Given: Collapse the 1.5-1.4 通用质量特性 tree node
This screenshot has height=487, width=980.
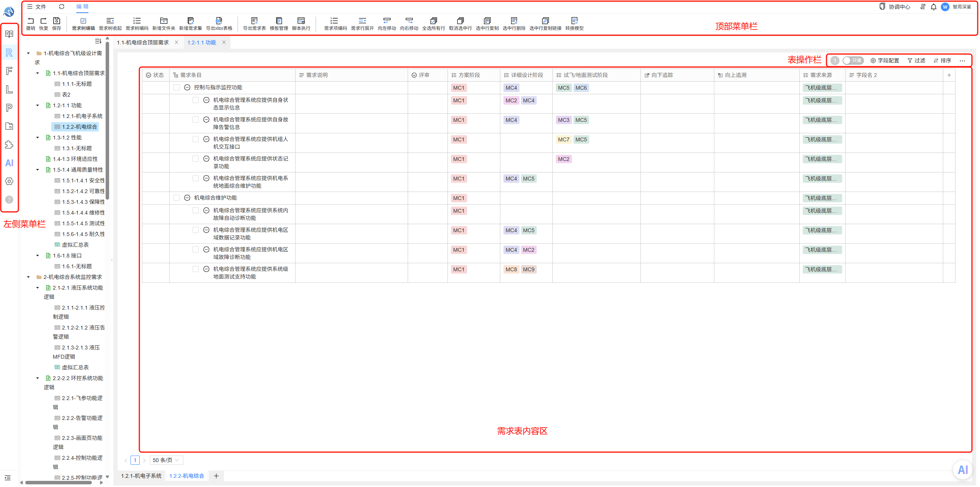Looking at the screenshot, I should coord(38,170).
